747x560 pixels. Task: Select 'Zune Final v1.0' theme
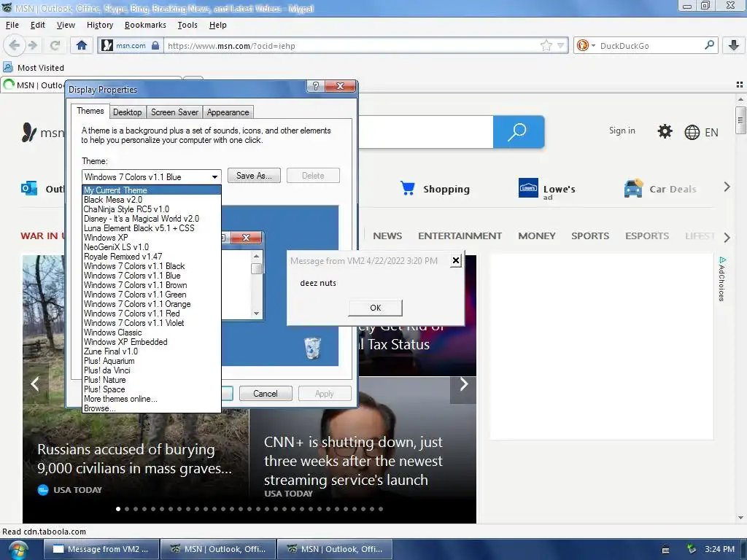tap(152, 351)
